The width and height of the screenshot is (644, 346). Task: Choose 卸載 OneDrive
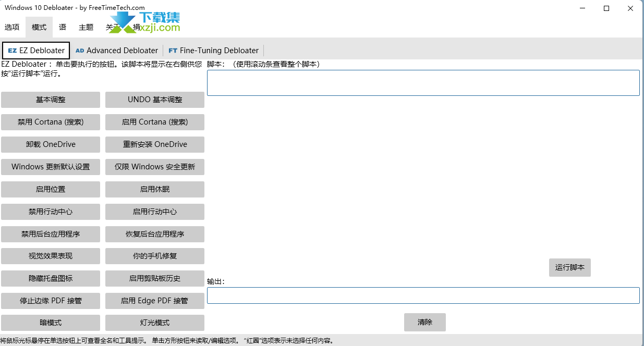51,144
